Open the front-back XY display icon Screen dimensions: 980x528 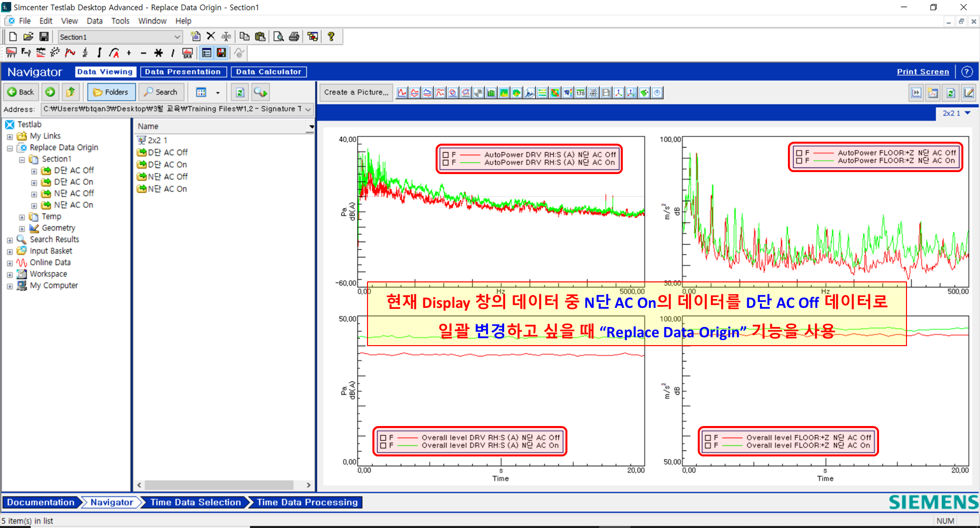click(x=402, y=92)
